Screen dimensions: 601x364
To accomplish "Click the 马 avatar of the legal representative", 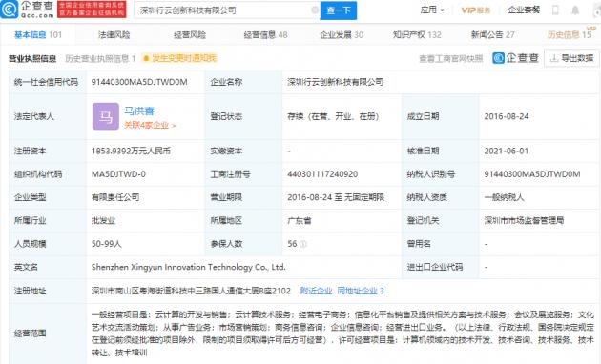I will [x=106, y=116].
